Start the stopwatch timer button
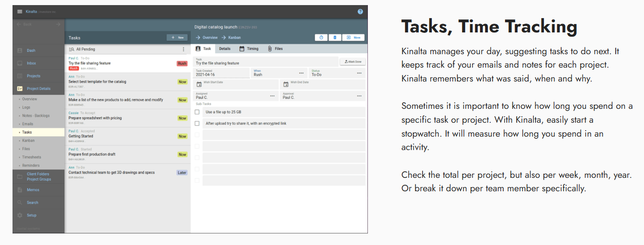The image size is (644, 245). point(321,38)
